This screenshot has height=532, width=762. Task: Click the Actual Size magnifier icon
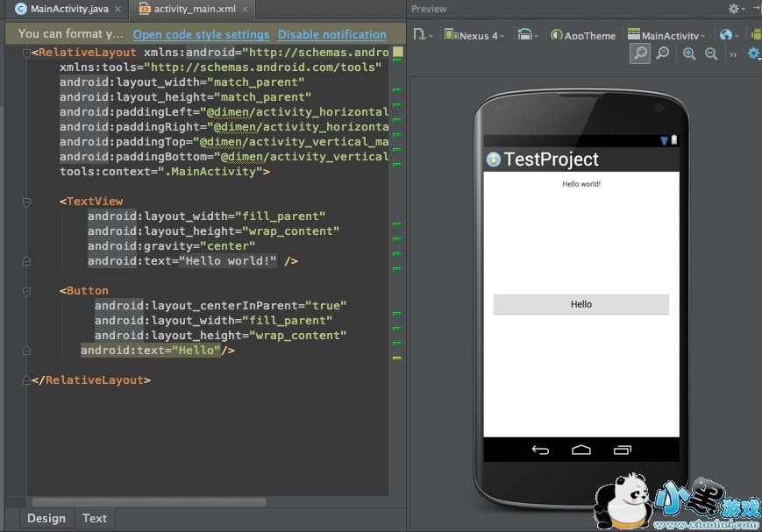coord(663,54)
